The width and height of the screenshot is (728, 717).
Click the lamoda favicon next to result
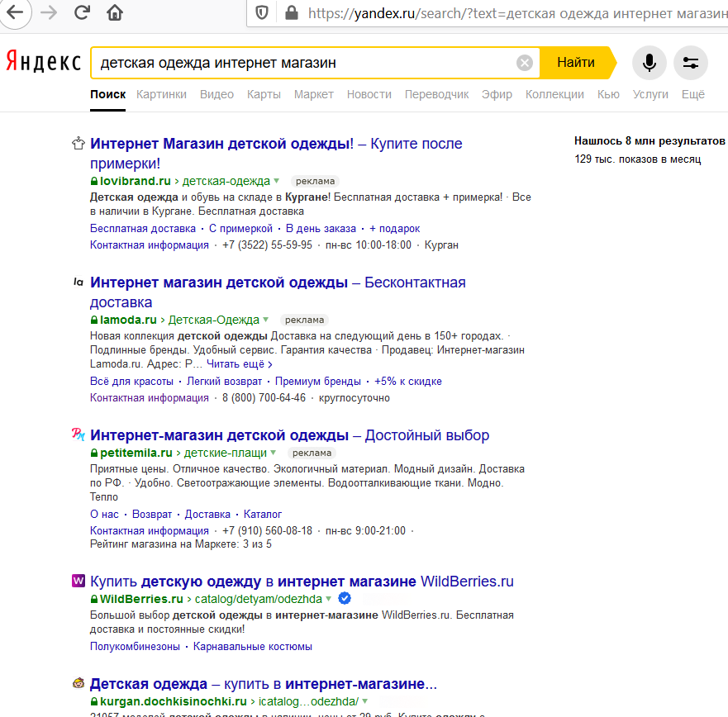(x=79, y=282)
